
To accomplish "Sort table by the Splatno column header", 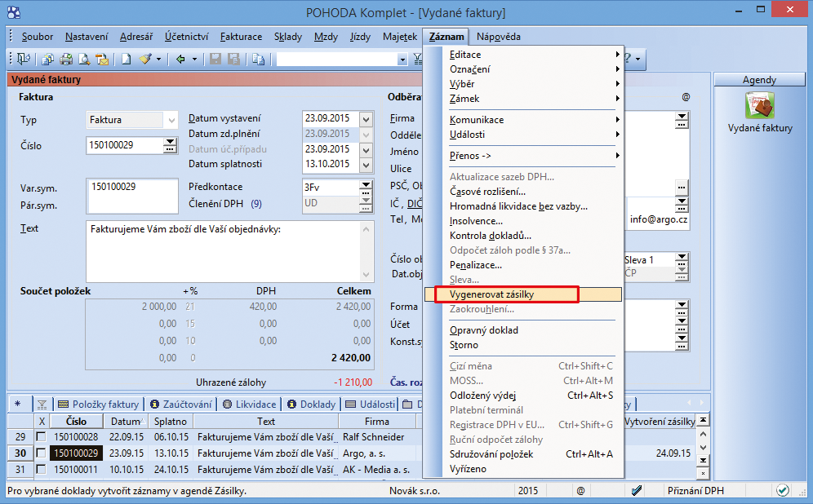I will click(x=171, y=421).
